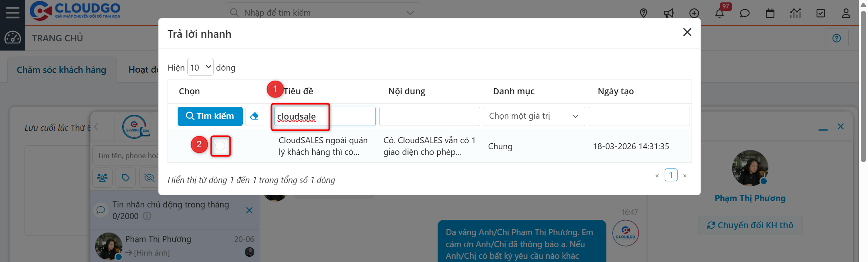Expand the global search dropdown arrow

coord(410,13)
